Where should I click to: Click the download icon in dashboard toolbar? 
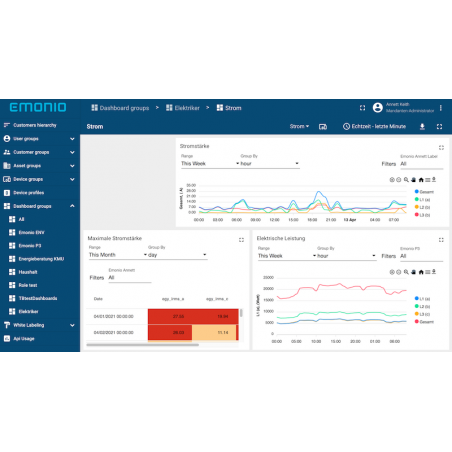tap(422, 127)
